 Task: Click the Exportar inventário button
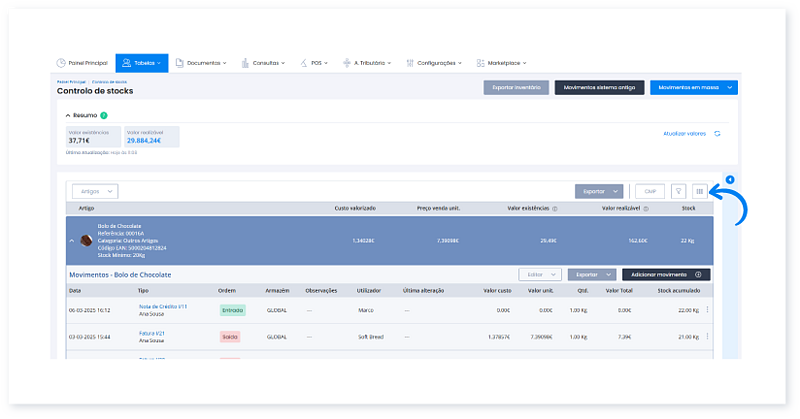tap(516, 87)
